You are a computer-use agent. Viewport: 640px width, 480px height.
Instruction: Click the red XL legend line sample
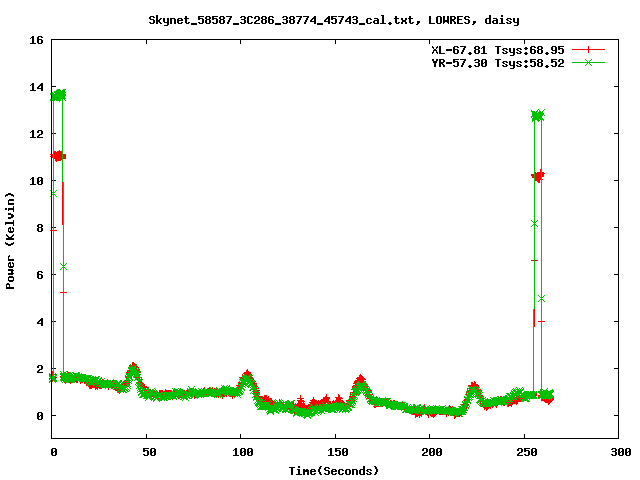pos(588,50)
